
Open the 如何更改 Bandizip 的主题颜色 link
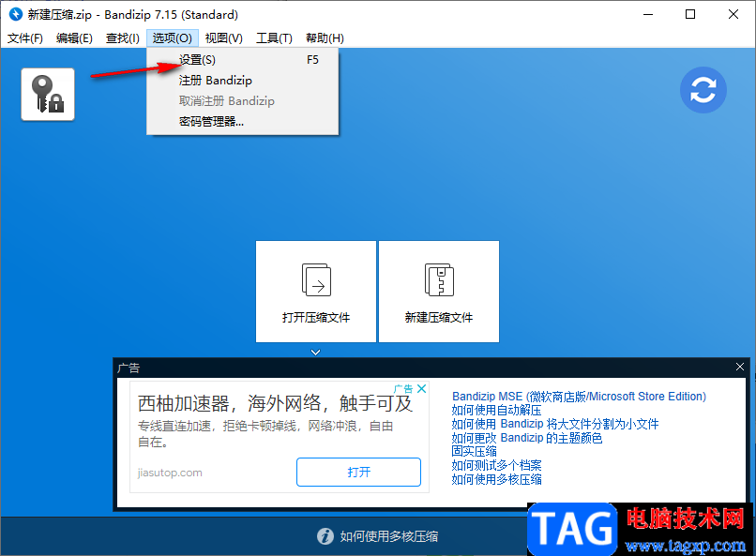pos(527,438)
